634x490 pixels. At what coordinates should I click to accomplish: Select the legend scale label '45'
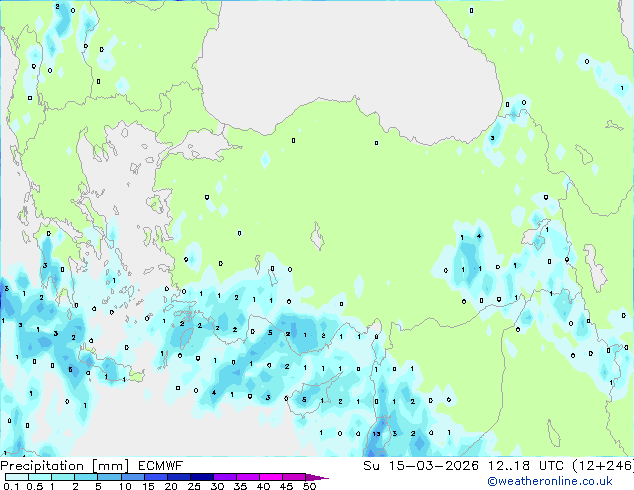[x=286, y=486]
